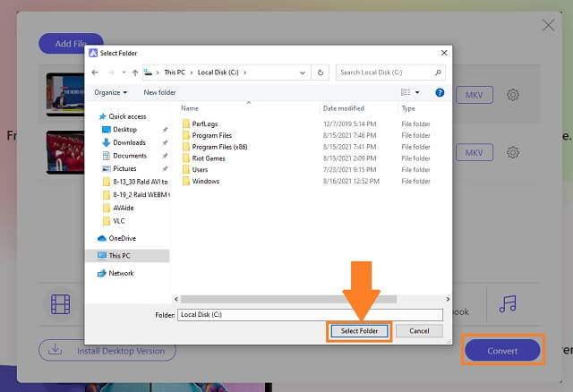Select the video format film icon
The height and width of the screenshot is (392, 573).
61,304
